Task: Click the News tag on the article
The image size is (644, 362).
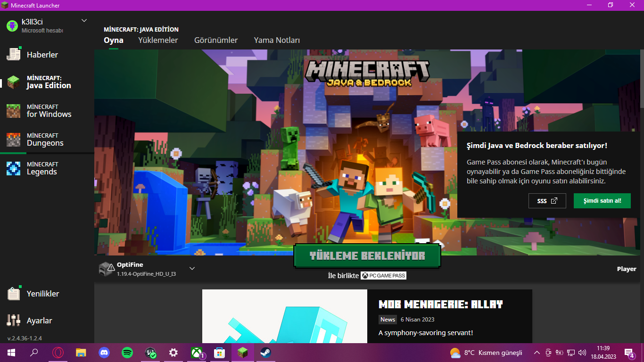Action: tap(388, 320)
